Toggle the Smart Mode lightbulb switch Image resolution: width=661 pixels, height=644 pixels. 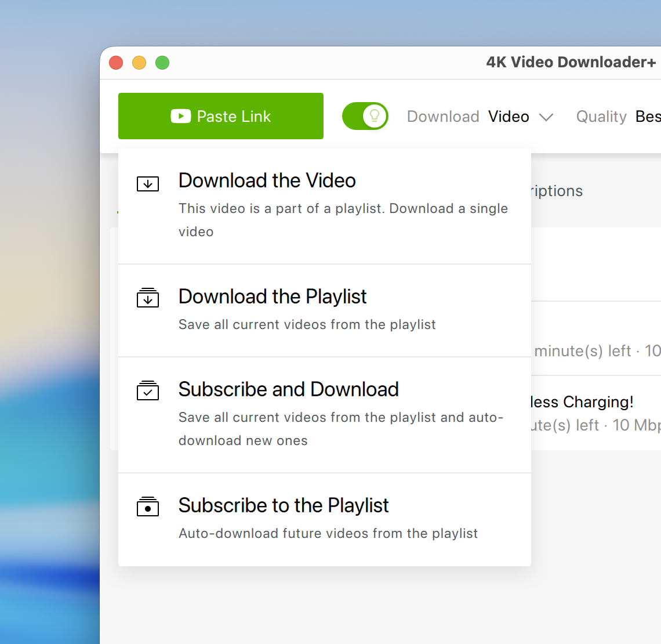365,116
